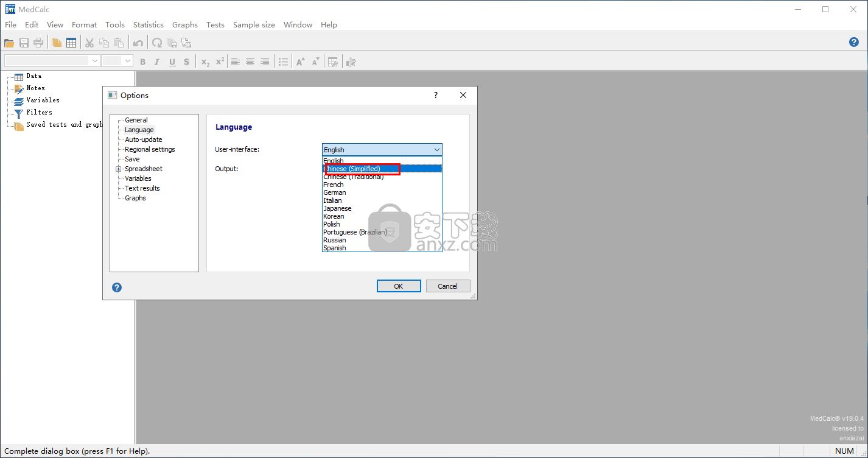This screenshot has width=868, height=458.
Task: Click the Paste clipboard icon
Action: tap(119, 43)
